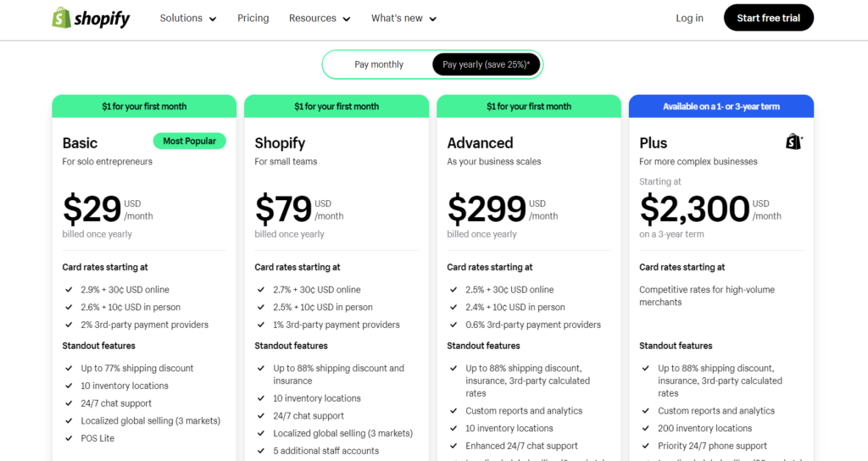Viewport: 868px width, 461px height.
Task: Click Basic plan's $1 first month banner
Action: (x=144, y=106)
